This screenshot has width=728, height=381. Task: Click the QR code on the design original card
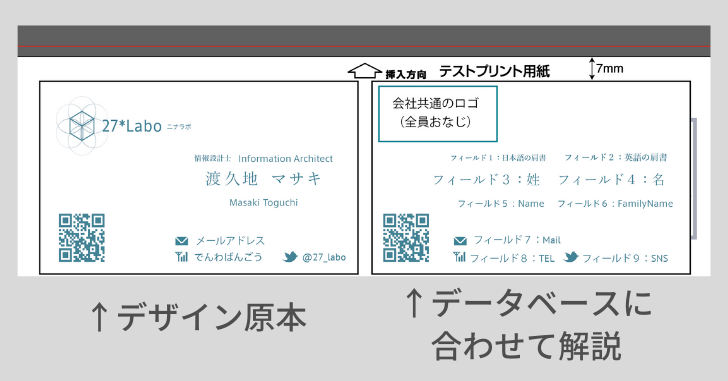click(82, 238)
